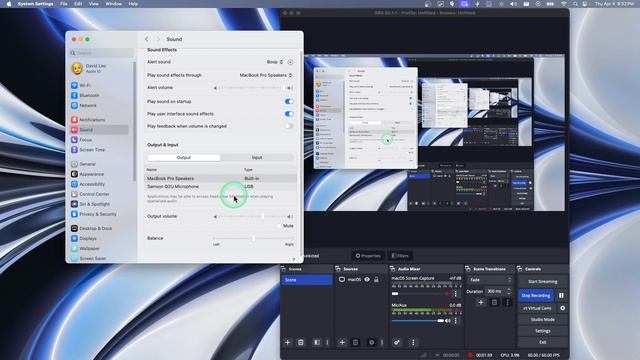The image size is (640, 360).
Task: Toggle Play user interface sound effects
Action: (289, 114)
